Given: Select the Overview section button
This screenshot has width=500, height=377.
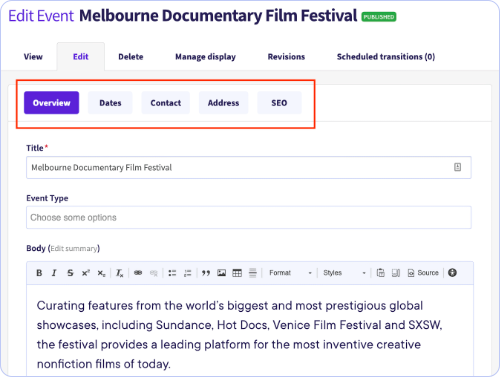Looking at the screenshot, I should point(51,103).
